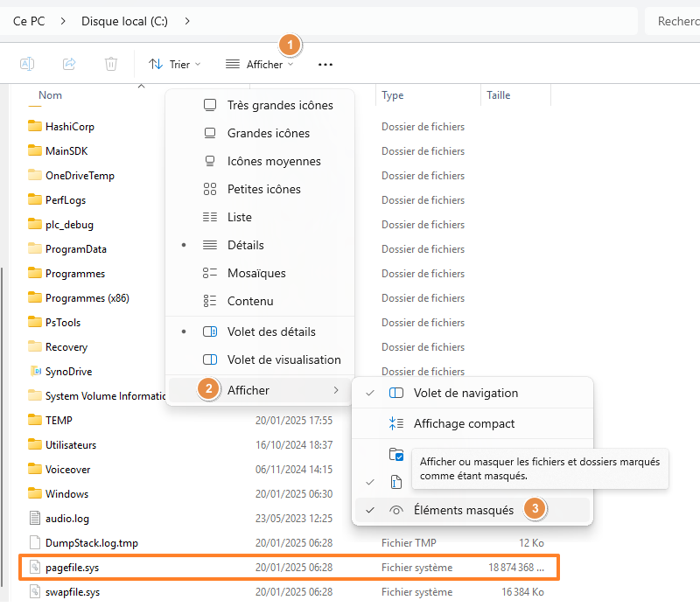Toggle the "Éléments masqués" option
This screenshot has width=700, height=614.
click(464, 508)
